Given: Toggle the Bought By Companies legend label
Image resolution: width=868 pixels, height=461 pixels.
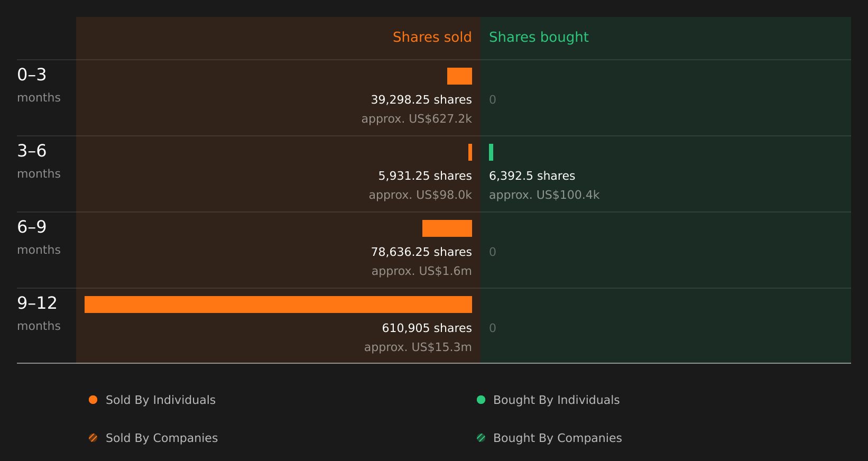Looking at the screenshot, I should click(x=558, y=438).
